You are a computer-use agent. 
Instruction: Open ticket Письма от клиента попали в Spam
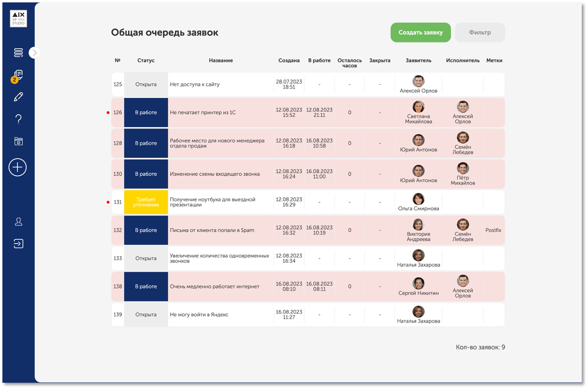(x=212, y=231)
